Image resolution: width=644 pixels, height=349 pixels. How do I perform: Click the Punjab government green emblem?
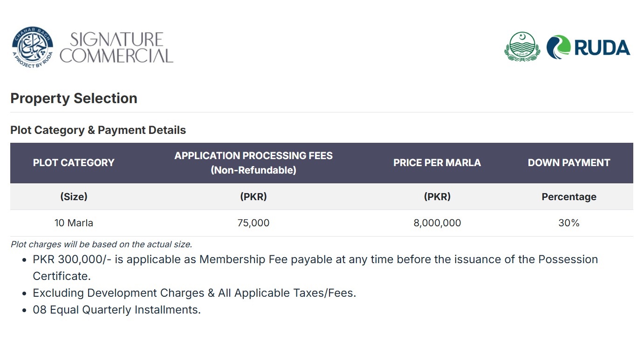[521, 46]
